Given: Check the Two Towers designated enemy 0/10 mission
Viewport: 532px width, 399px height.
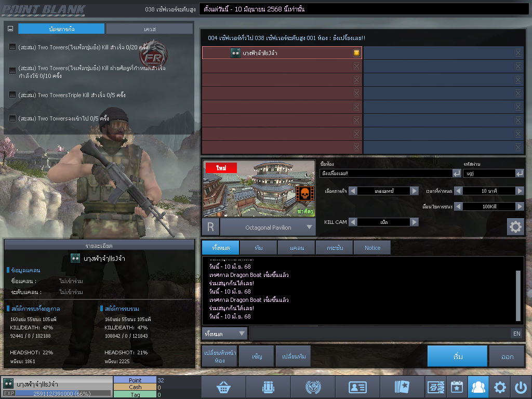Looking at the screenshot, I should pos(12,71).
